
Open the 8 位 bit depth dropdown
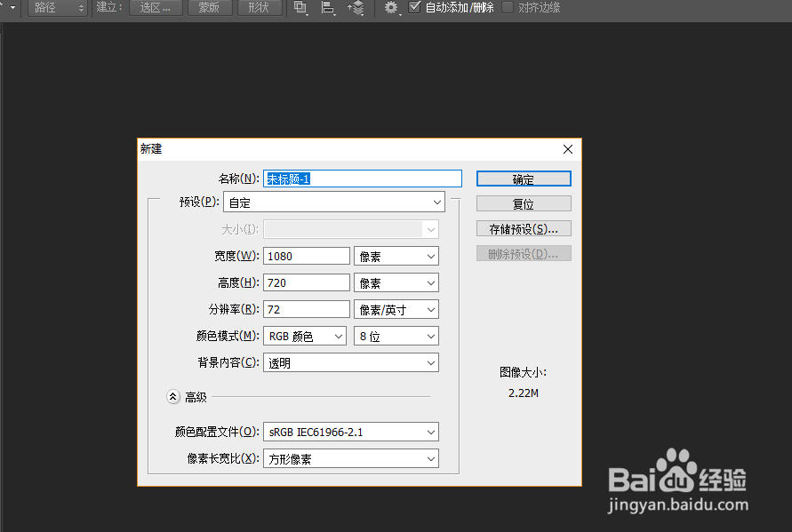coord(396,336)
